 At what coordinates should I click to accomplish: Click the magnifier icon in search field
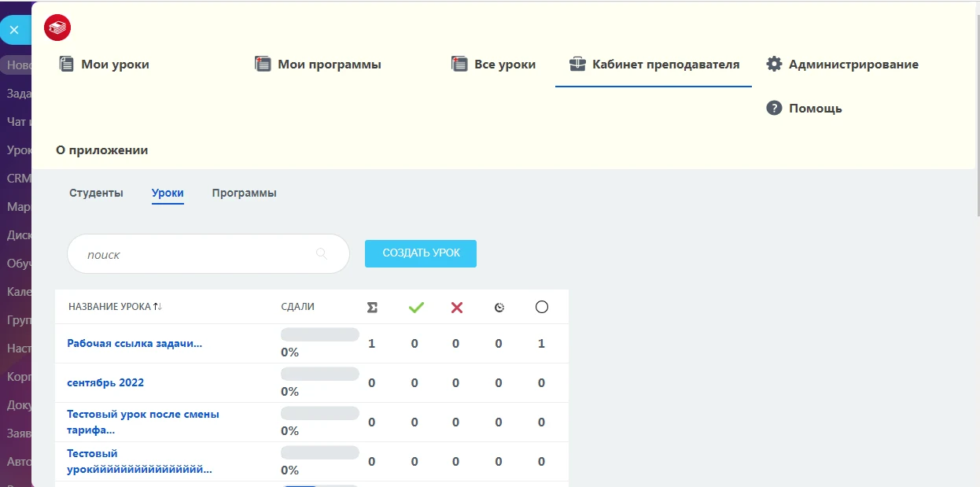[321, 253]
